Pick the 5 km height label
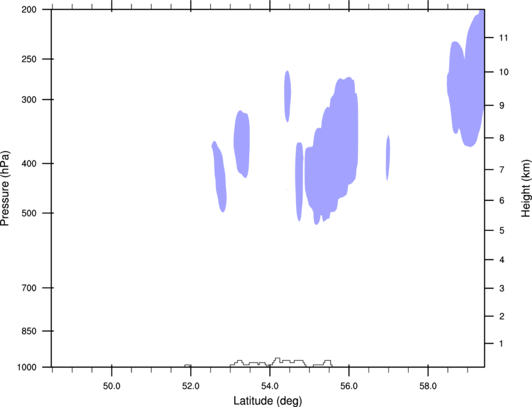This screenshot has height=407, width=532. point(502,231)
